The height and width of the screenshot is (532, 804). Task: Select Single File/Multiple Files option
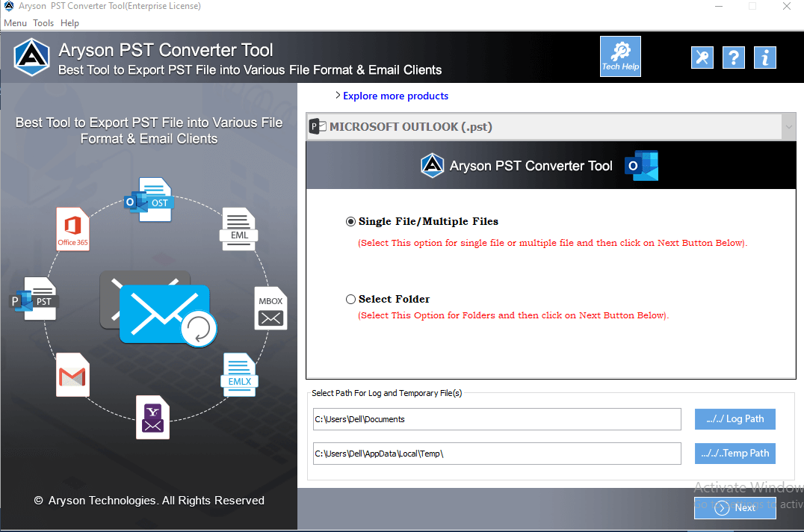[x=350, y=221]
